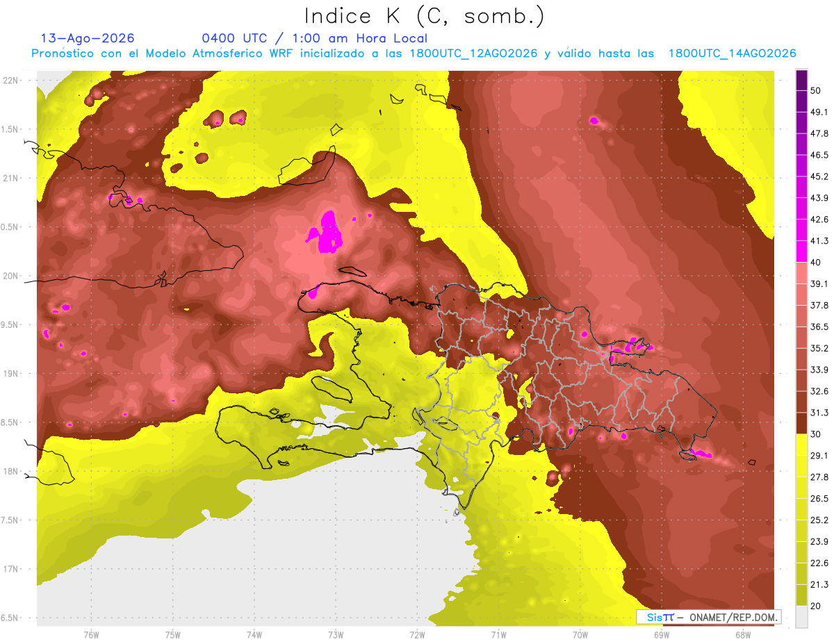
Task: Click the longitude axis label '75W'
Action: pos(172,634)
